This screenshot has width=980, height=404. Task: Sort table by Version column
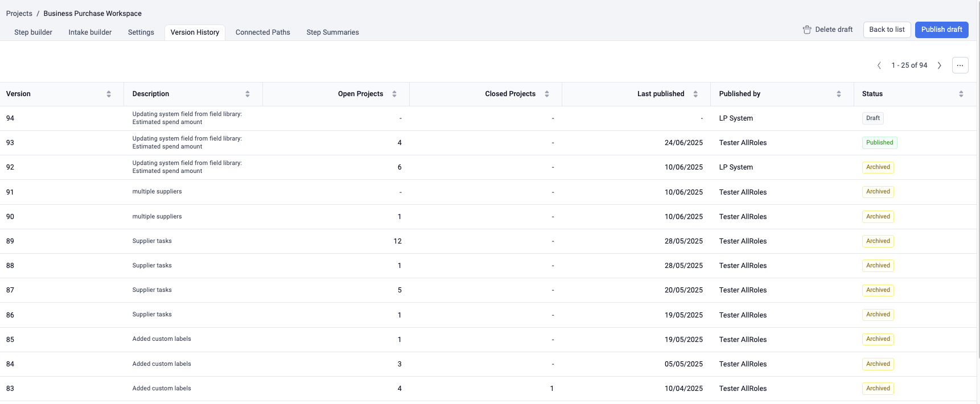pos(109,94)
